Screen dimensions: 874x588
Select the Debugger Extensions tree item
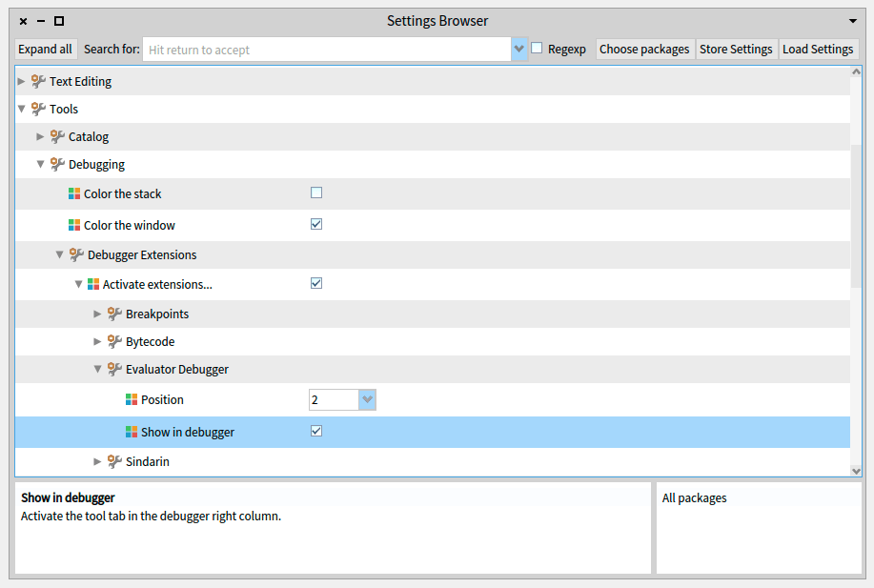click(x=142, y=255)
